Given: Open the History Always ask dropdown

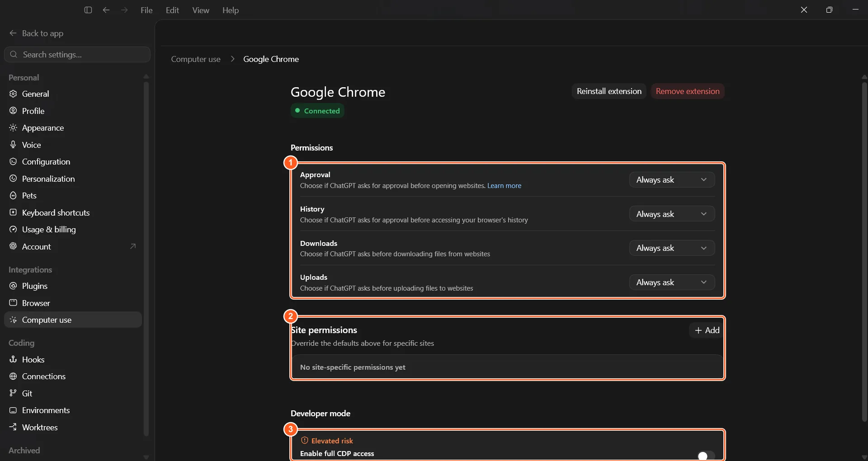Looking at the screenshot, I should 672,214.
